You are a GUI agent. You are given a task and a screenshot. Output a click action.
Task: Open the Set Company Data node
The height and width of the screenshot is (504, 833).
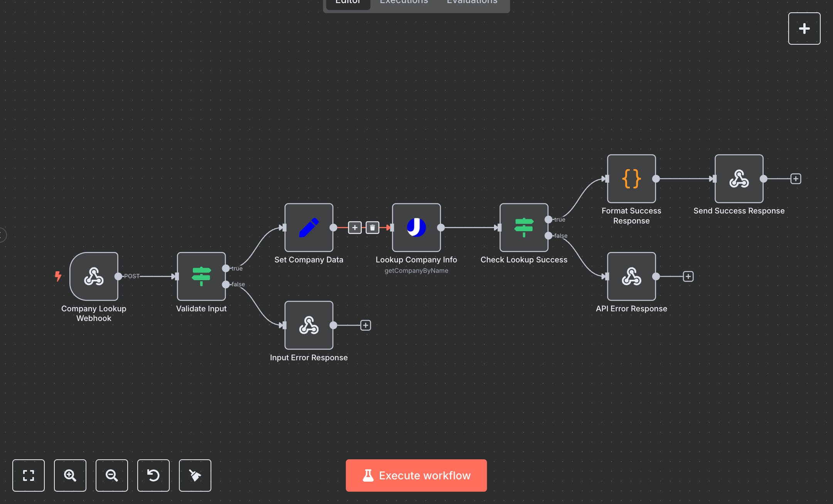pyautogui.click(x=309, y=228)
